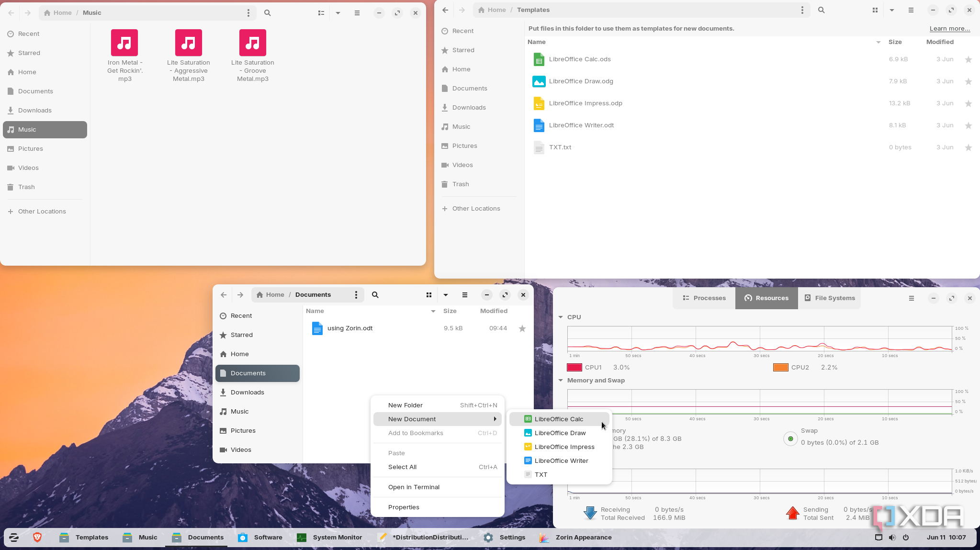The image size is (980, 550).
Task: Click search icon in Music window
Action: (x=268, y=13)
